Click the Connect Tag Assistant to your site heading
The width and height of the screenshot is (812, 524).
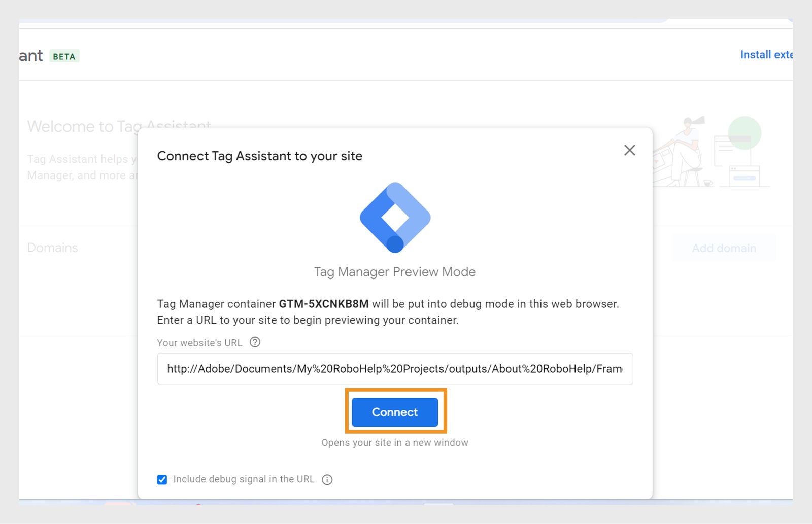tap(260, 156)
